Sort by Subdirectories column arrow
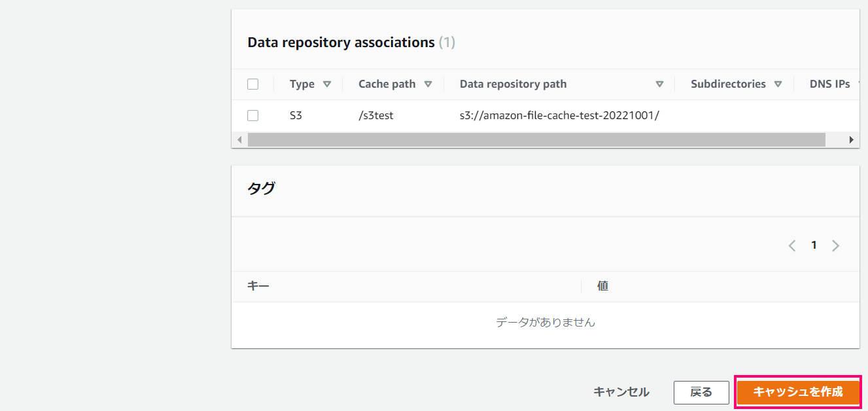The image size is (868, 411). [x=778, y=84]
